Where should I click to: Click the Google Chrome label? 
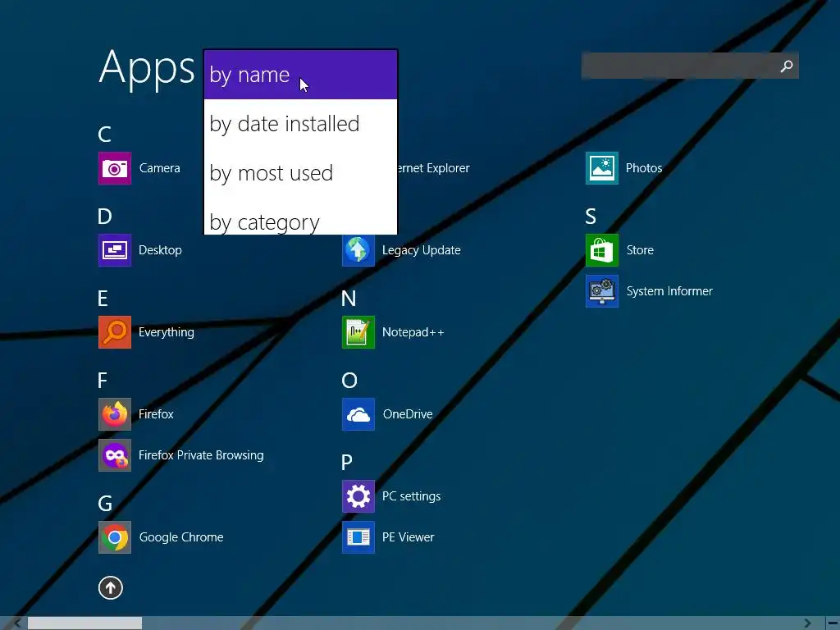coord(181,537)
